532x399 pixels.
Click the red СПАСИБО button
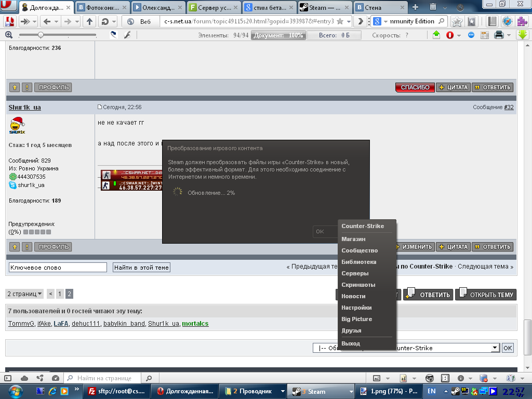[x=415, y=87]
